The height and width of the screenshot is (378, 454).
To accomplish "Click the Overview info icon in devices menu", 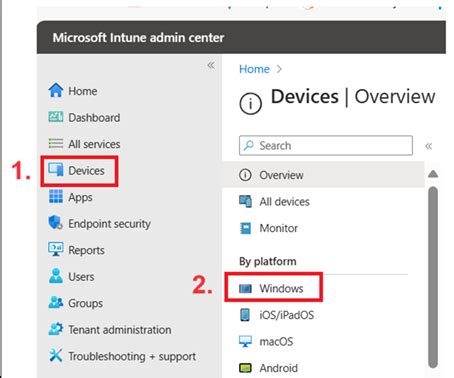I will [x=245, y=175].
